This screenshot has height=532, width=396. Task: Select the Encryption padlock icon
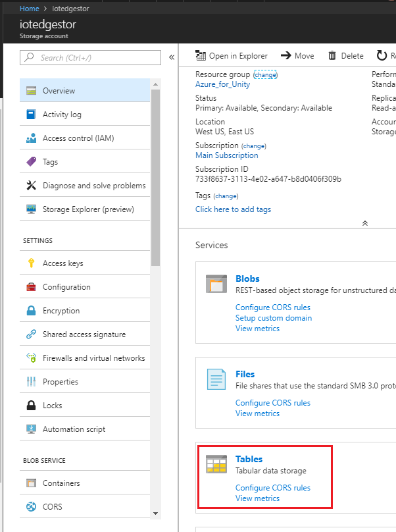point(31,311)
